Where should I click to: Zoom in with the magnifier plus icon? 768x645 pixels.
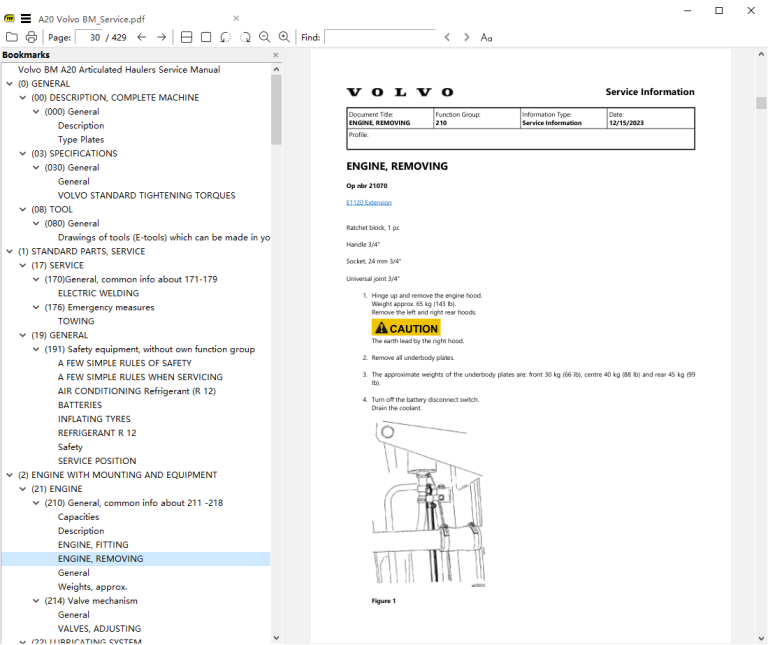(284, 37)
